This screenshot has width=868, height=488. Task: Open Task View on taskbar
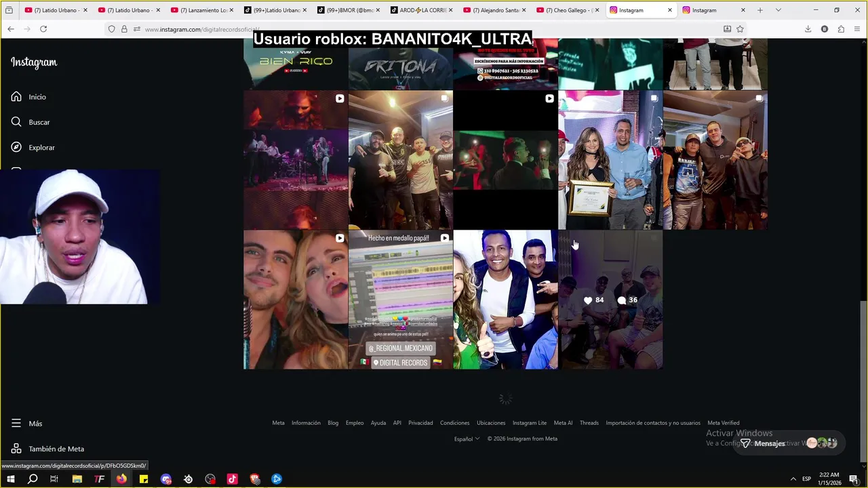point(54,479)
